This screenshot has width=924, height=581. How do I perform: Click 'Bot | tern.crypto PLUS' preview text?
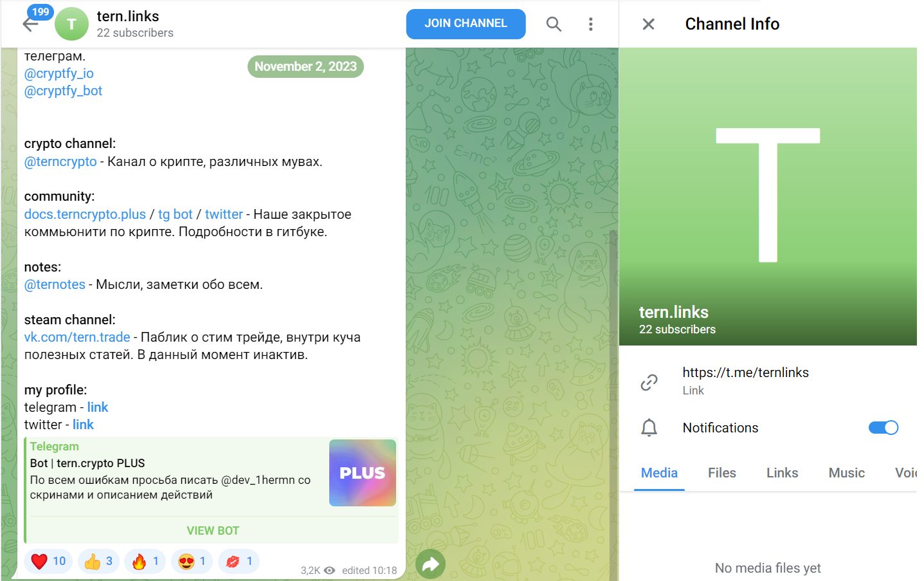point(87,463)
